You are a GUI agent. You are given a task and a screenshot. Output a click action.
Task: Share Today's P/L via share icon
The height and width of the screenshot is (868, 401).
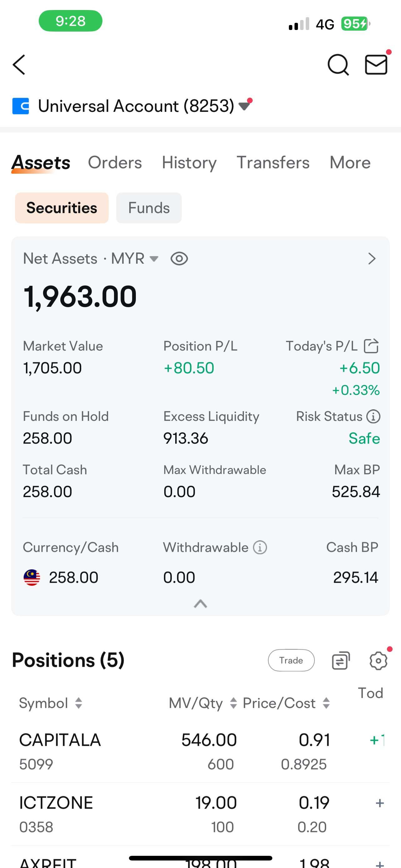[x=371, y=346]
